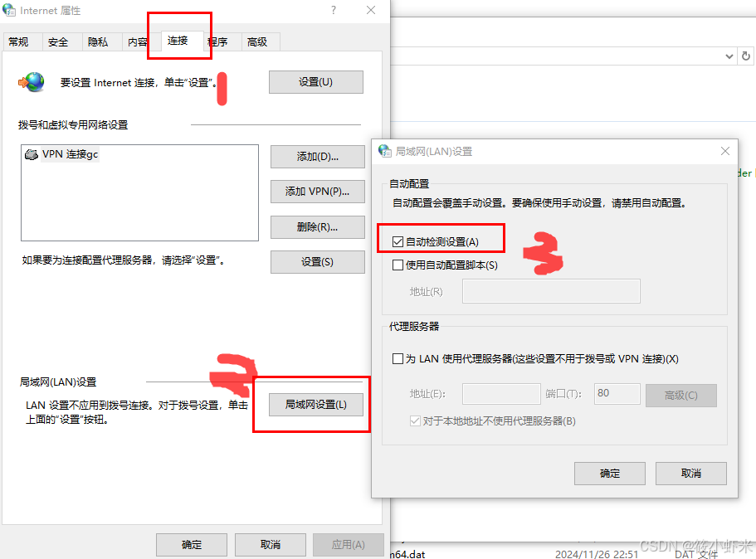Close the 局域网(LAN)设置 dialog with X
This screenshot has height=559, width=756.
725,151
